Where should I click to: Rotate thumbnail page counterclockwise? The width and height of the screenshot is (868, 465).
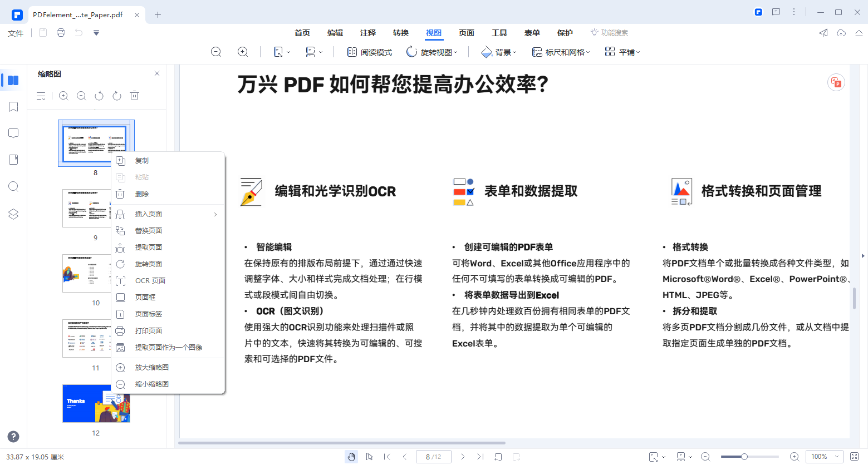point(99,95)
